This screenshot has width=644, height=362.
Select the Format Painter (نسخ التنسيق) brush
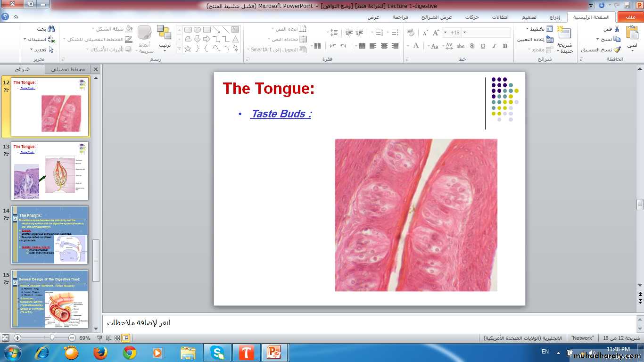pyautogui.click(x=617, y=49)
